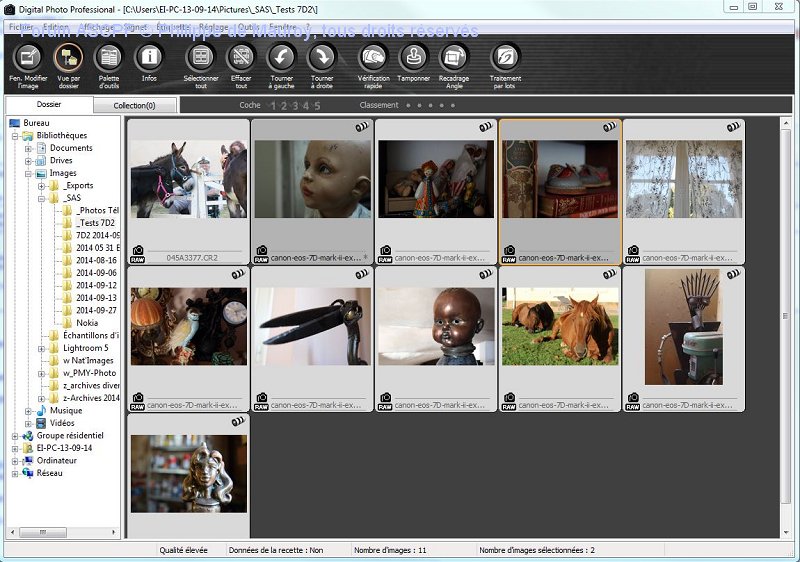Open the Palette d'outils tool palette
The height and width of the screenshot is (562, 800).
(x=109, y=58)
